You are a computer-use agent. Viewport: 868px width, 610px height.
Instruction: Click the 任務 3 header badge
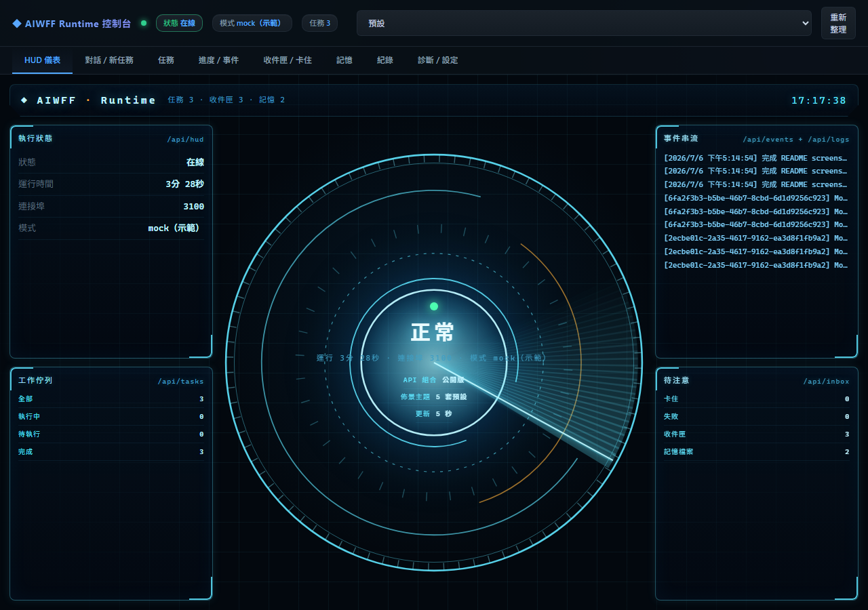tap(319, 23)
